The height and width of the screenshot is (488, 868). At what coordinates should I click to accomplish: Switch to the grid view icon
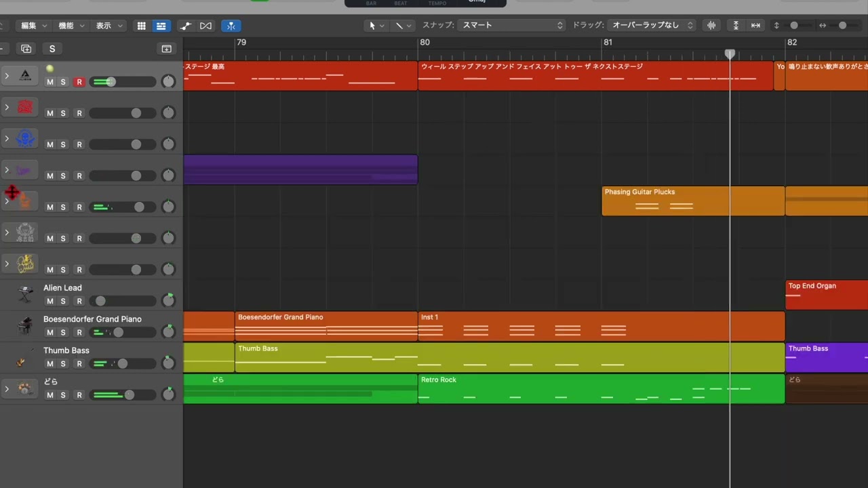tap(141, 26)
